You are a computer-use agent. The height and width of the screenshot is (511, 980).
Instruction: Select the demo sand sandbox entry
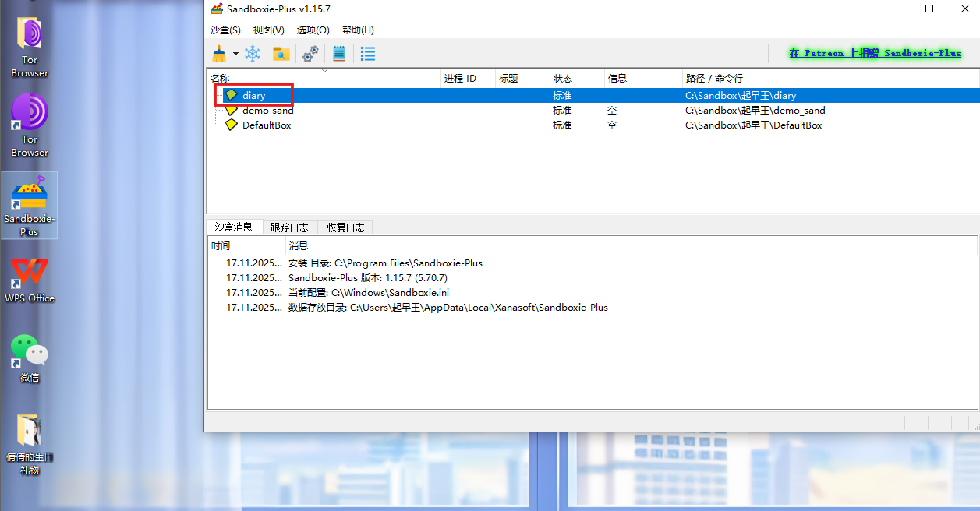click(267, 111)
